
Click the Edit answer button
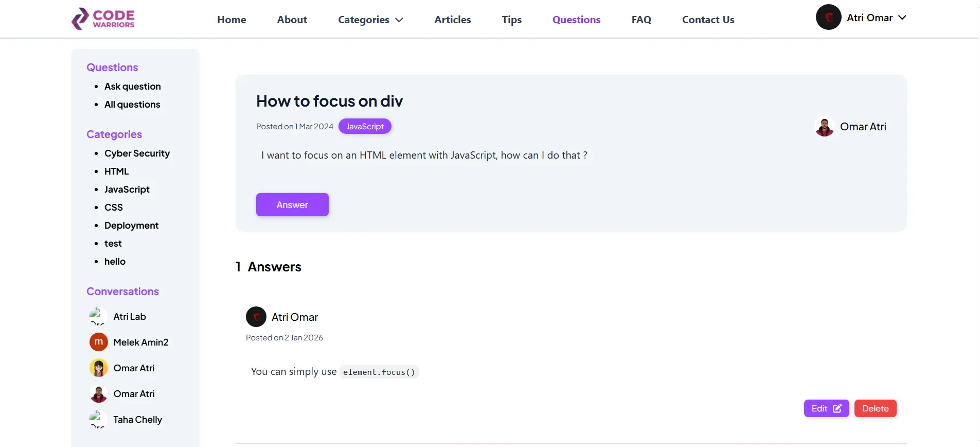pos(826,408)
